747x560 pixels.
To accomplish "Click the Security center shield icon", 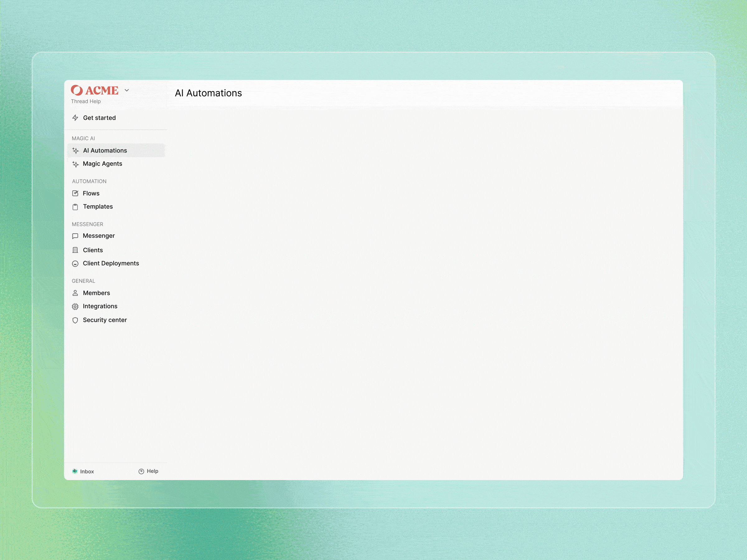I will click(x=76, y=320).
